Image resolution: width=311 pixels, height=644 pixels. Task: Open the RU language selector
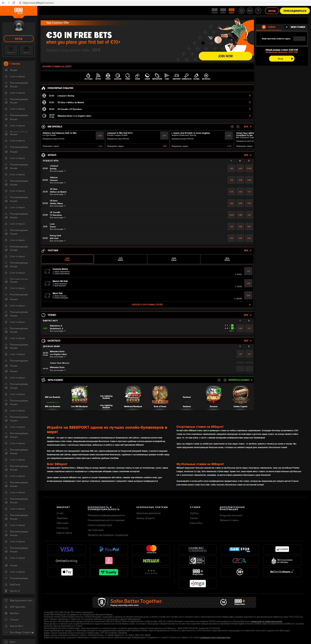[x=250, y=11]
